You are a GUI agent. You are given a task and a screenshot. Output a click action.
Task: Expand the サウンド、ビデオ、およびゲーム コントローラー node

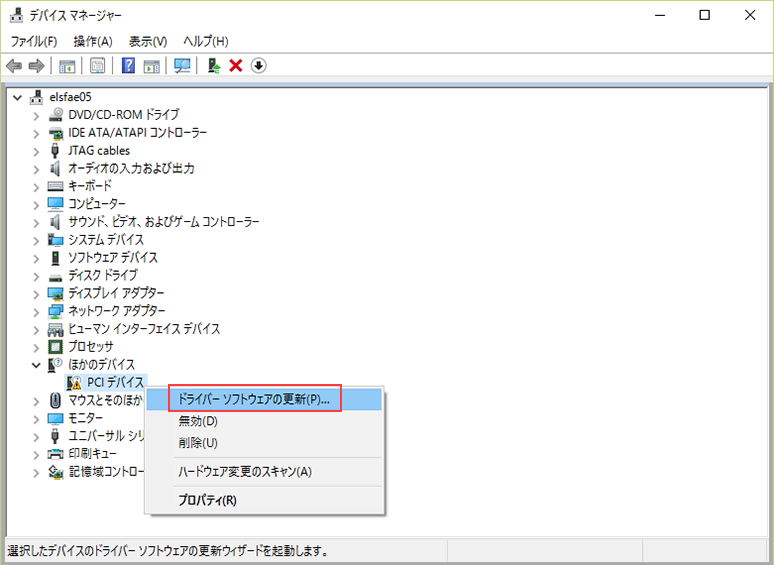pos(36,223)
